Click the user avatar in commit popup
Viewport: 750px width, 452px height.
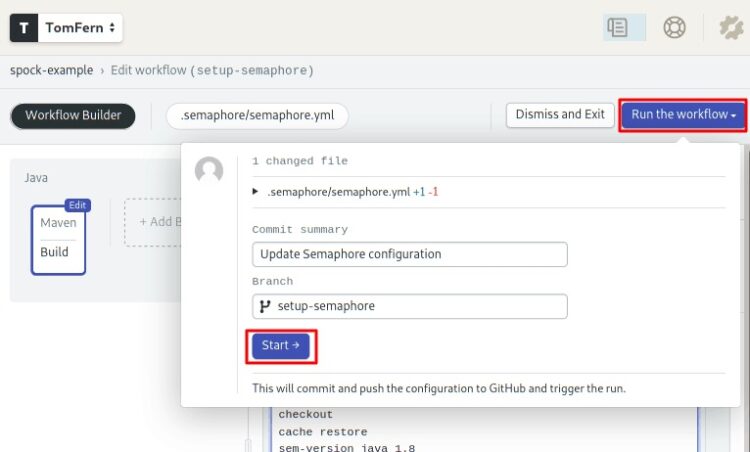tap(209, 170)
